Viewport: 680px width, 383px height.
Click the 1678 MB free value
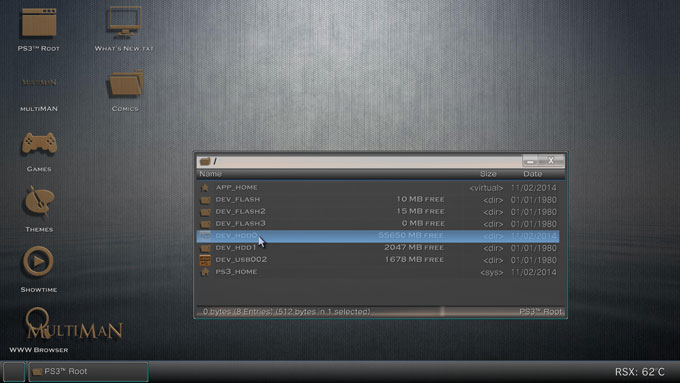414,260
